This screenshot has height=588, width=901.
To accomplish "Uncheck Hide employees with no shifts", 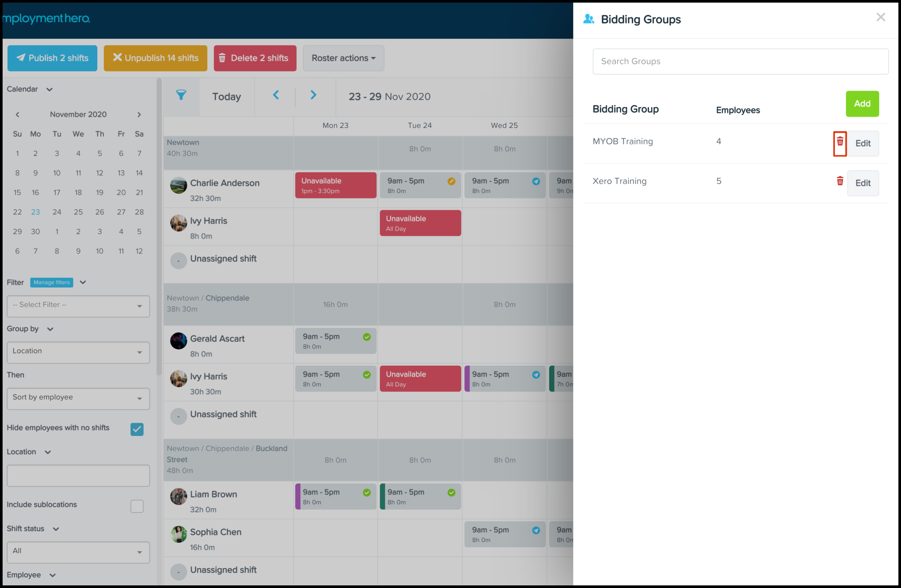I will pyautogui.click(x=137, y=429).
